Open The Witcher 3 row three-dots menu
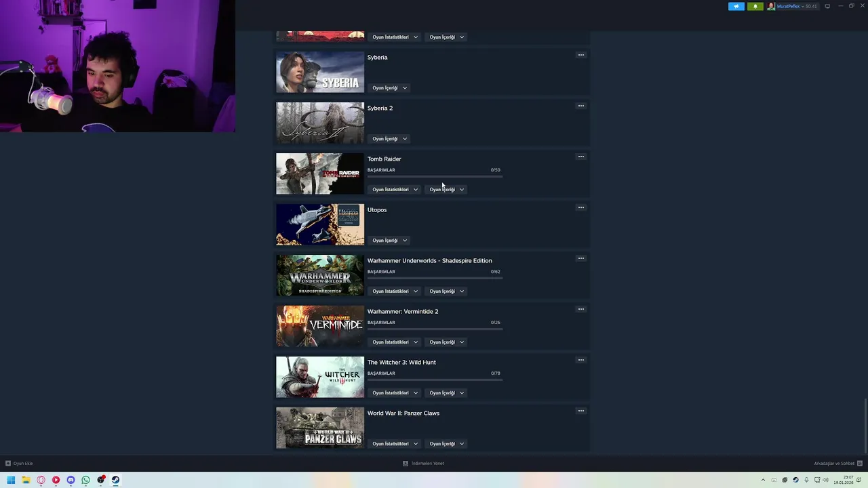868x488 pixels. click(581, 360)
